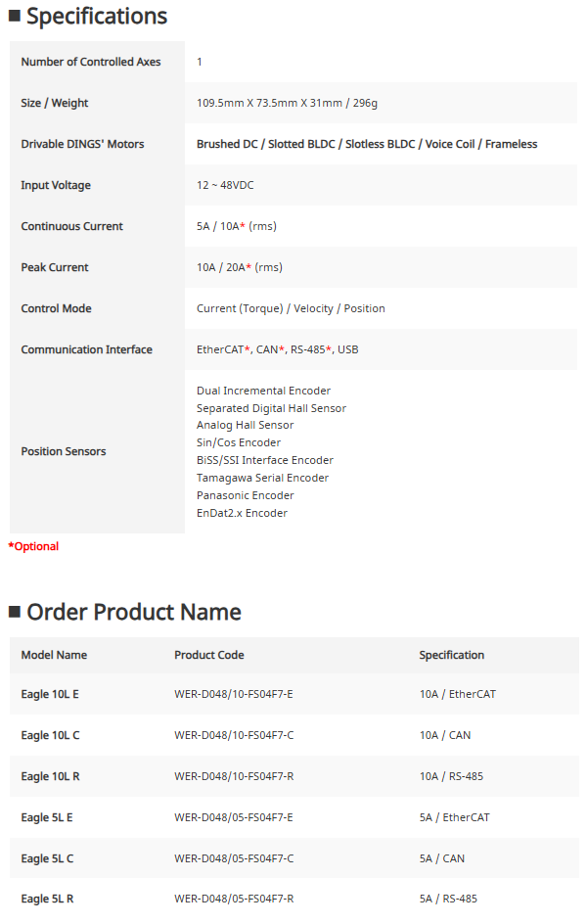The height and width of the screenshot is (924, 587).
Task: Click product code WER-D048/10-FS04F7-C
Action: [x=234, y=735]
